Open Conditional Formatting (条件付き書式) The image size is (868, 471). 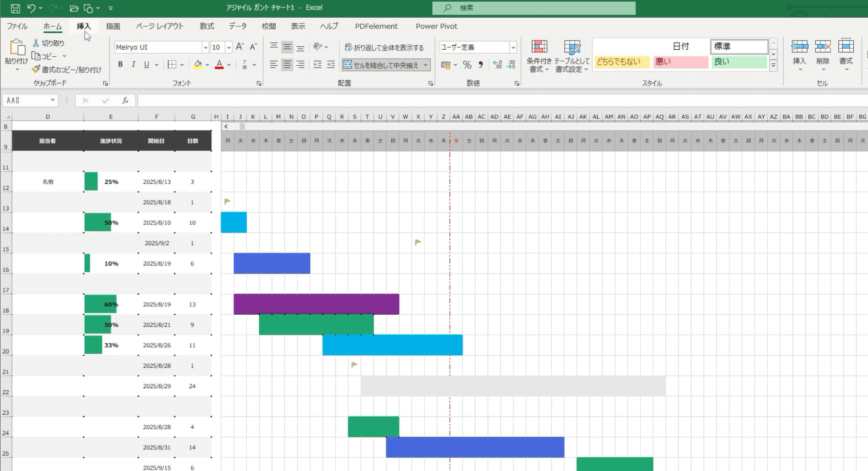(x=539, y=56)
